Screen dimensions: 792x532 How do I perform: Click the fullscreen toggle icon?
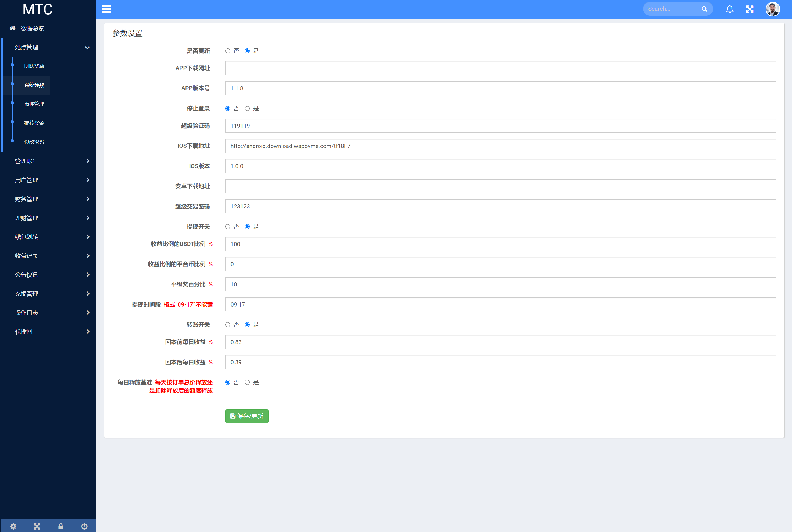pyautogui.click(x=750, y=9)
